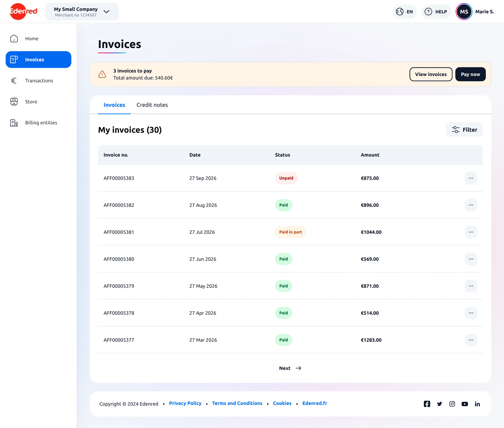504x428 pixels.
Task: Open the Home sidebar icon
Action: click(x=14, y=39)
